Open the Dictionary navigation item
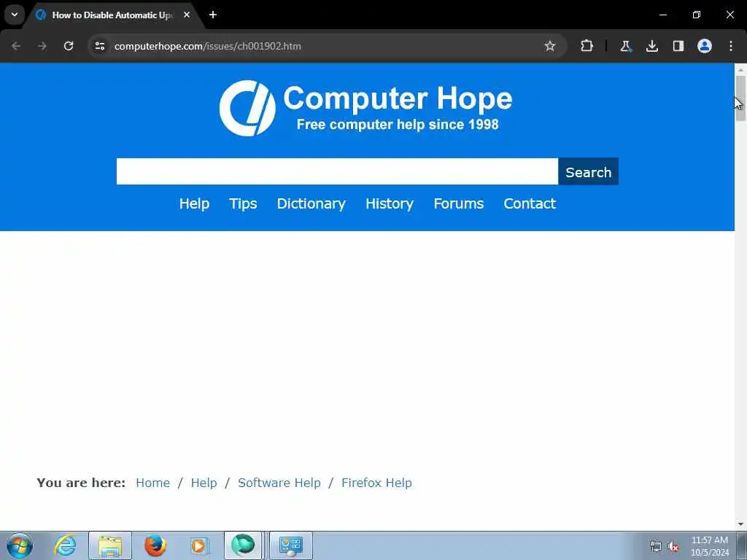Viewport: 747px width, 560px height. 311,204
